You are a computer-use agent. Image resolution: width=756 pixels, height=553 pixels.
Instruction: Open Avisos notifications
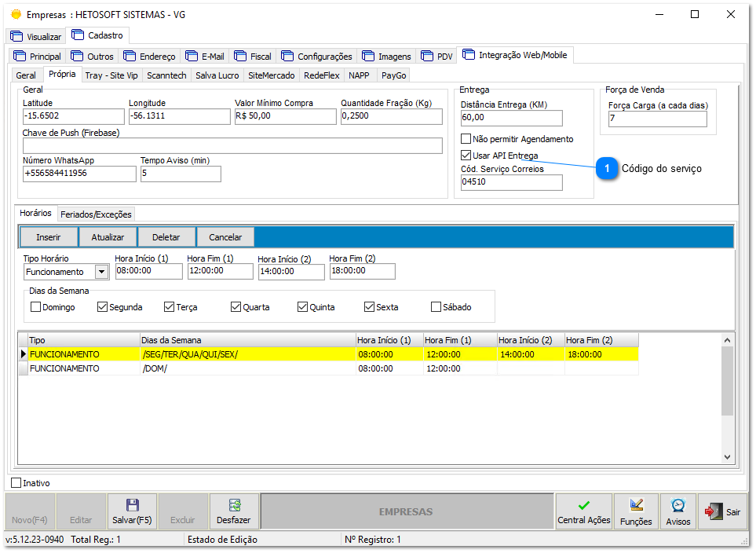coord(677,511)
